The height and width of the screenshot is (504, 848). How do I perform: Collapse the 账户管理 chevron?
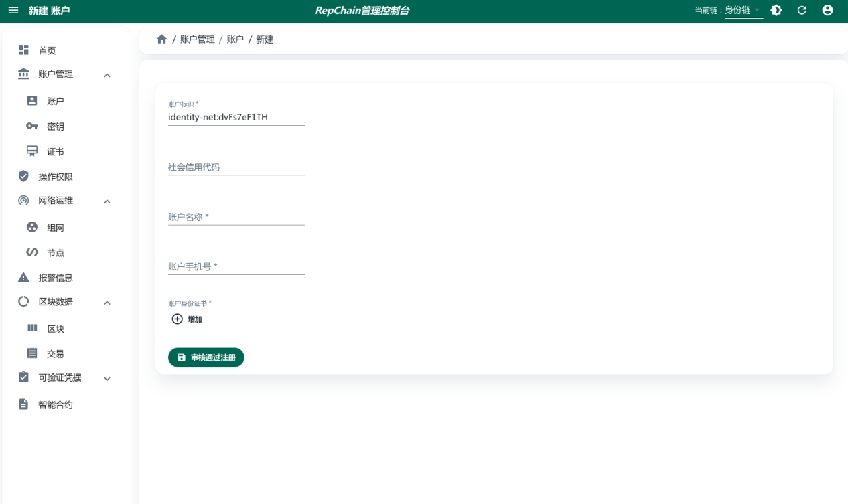coord(107,75)
